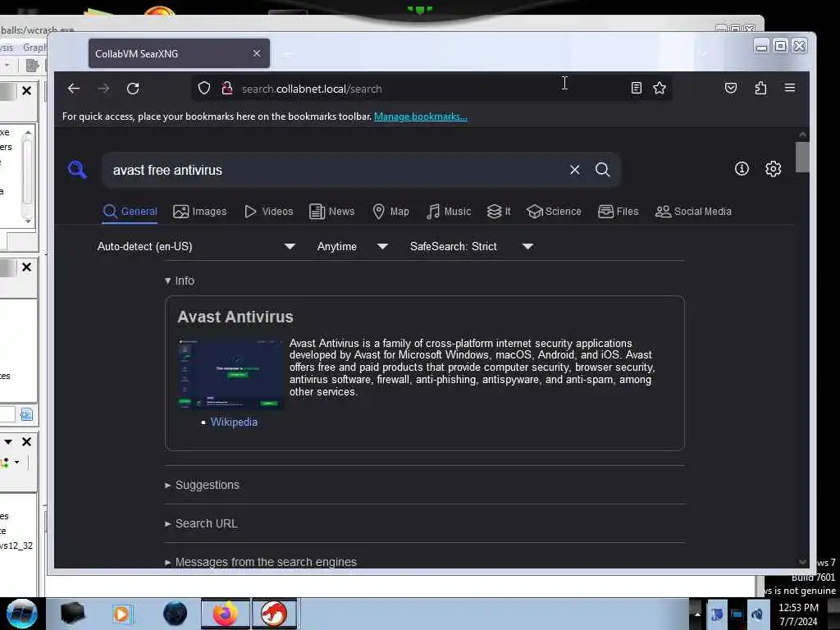Click the Avast Antivirus screenshot thumbnail

(x=231, y=374)
